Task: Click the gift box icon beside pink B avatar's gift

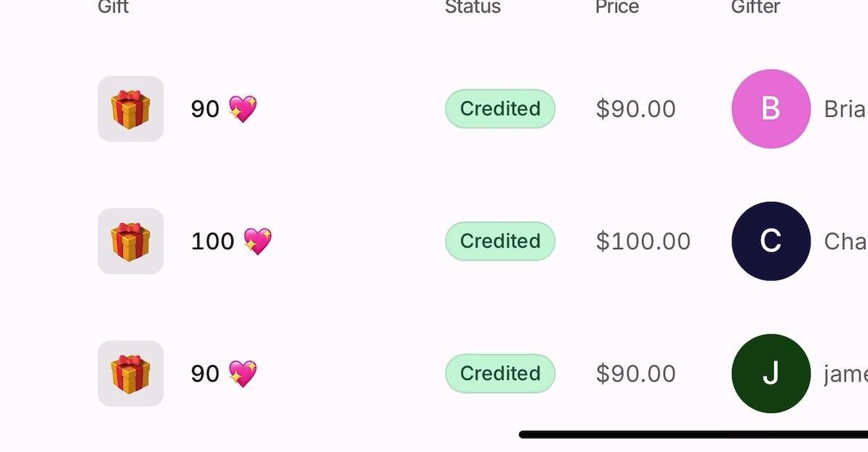Action: click(x=131, y=109)
